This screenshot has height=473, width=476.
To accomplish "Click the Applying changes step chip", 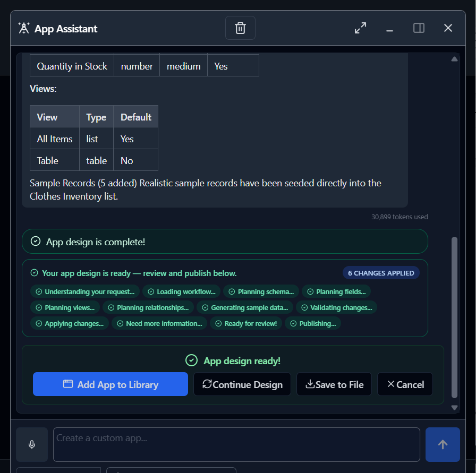I will point(70,323).
